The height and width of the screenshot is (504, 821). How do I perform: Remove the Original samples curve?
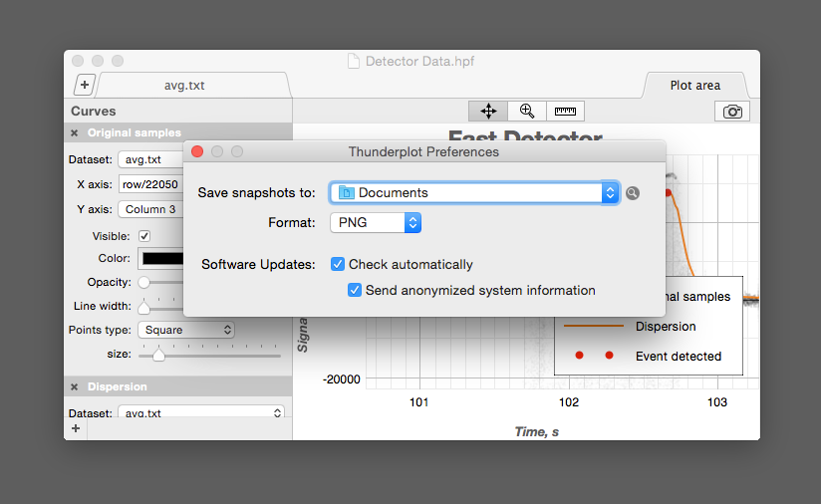(x=75, y=132)
